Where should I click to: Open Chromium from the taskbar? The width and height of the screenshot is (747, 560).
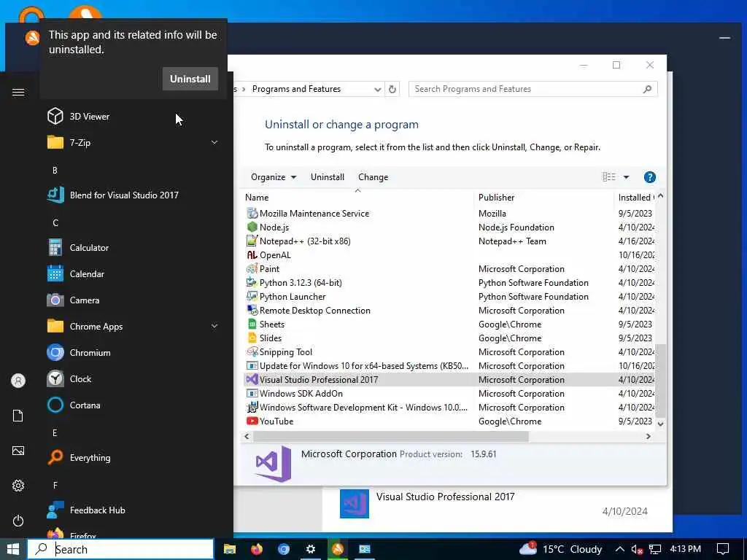(284, 549)
